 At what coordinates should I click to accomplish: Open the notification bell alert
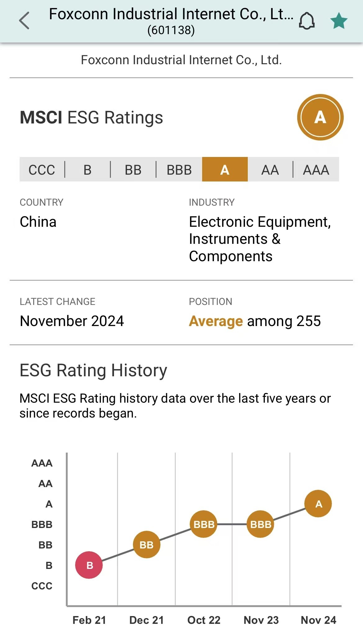click(307, 21)
